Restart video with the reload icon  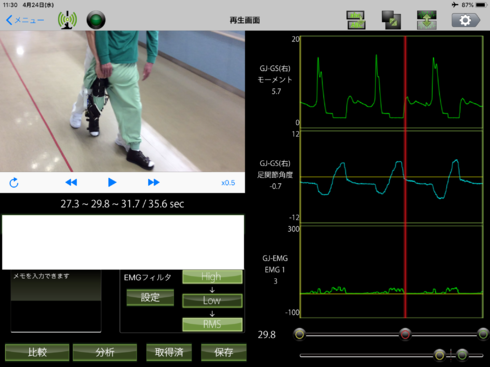[x=14, y=182]
